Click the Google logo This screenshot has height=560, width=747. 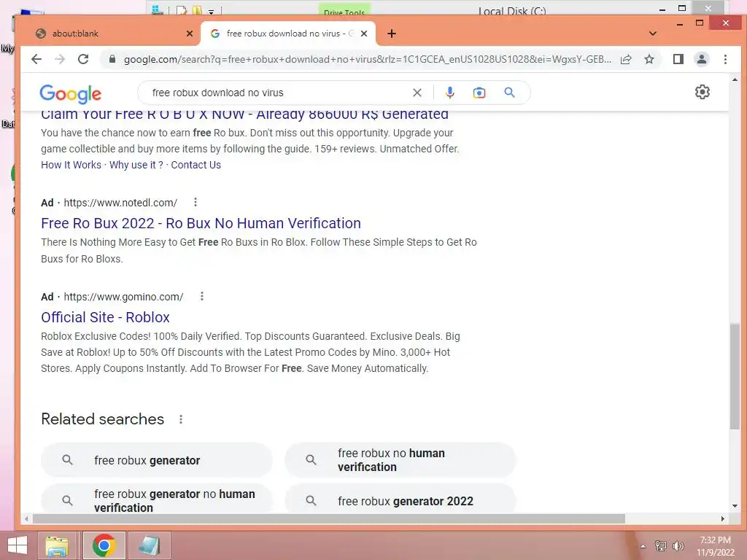point(71,94)
